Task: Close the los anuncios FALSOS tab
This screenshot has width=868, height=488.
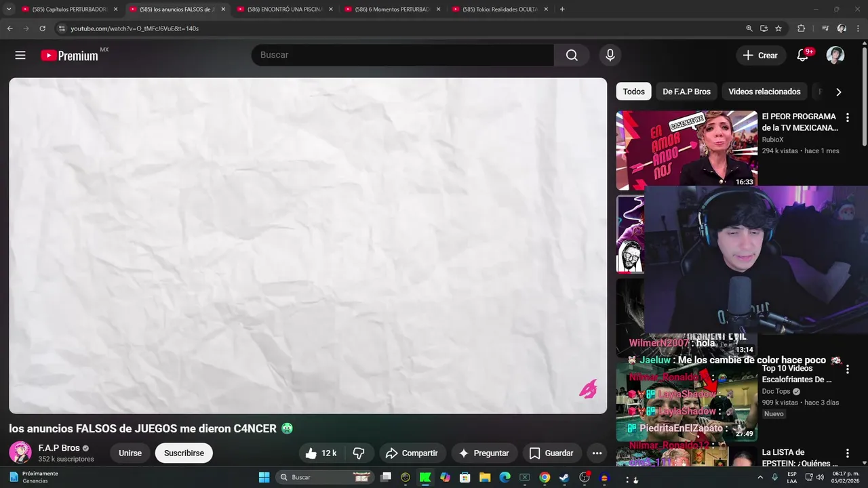Action: coord(223,9)
